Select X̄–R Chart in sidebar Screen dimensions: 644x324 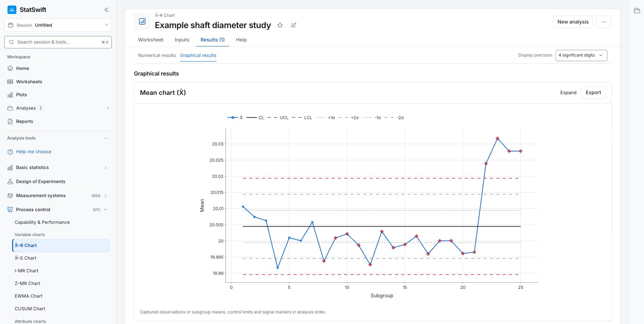[61, 245]
